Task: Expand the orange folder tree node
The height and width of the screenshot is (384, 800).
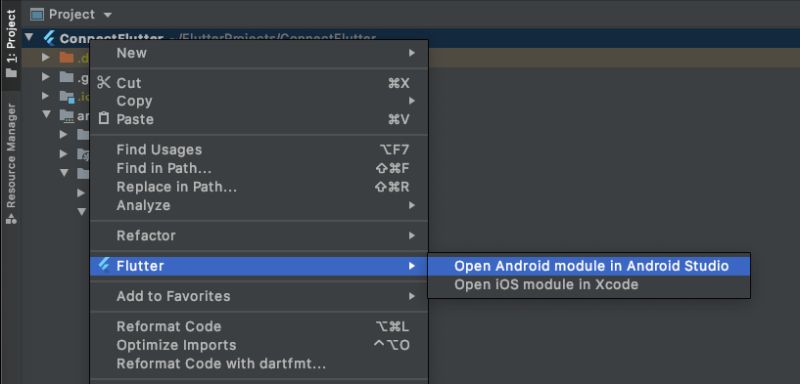Action: [x=45, y=58]
